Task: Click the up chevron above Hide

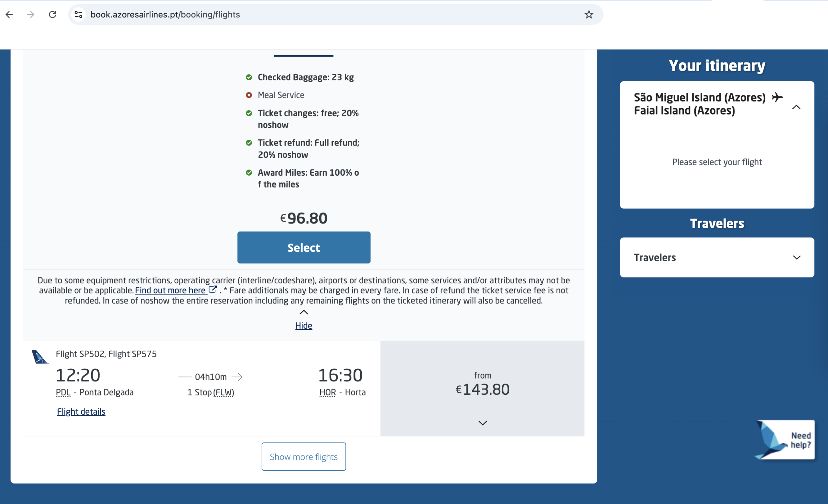Action: point(303,312)
